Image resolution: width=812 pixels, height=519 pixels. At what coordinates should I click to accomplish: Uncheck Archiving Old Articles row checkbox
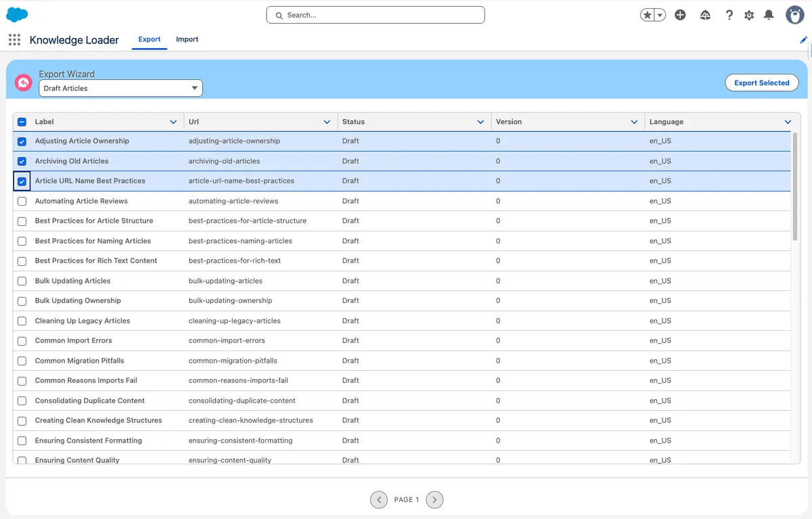22,161
